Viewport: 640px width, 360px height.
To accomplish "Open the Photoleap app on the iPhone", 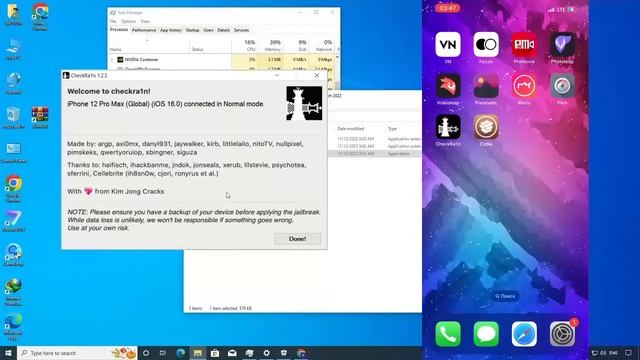I will pos(562,44).
